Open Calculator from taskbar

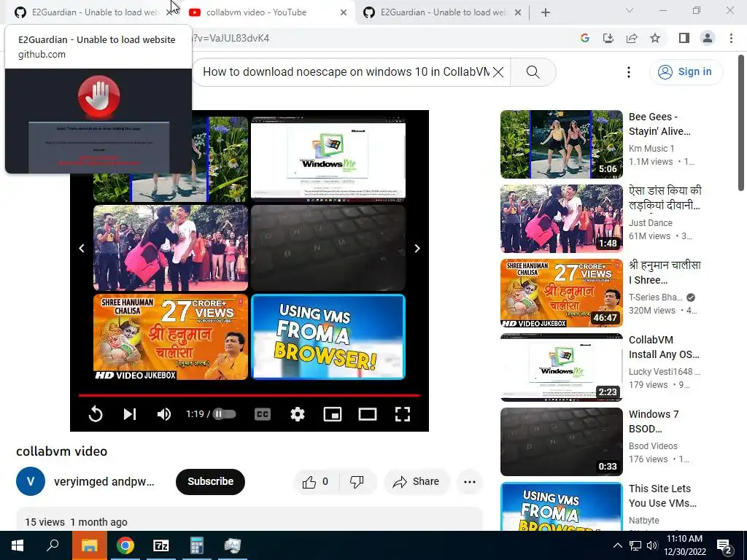(196, 545)
